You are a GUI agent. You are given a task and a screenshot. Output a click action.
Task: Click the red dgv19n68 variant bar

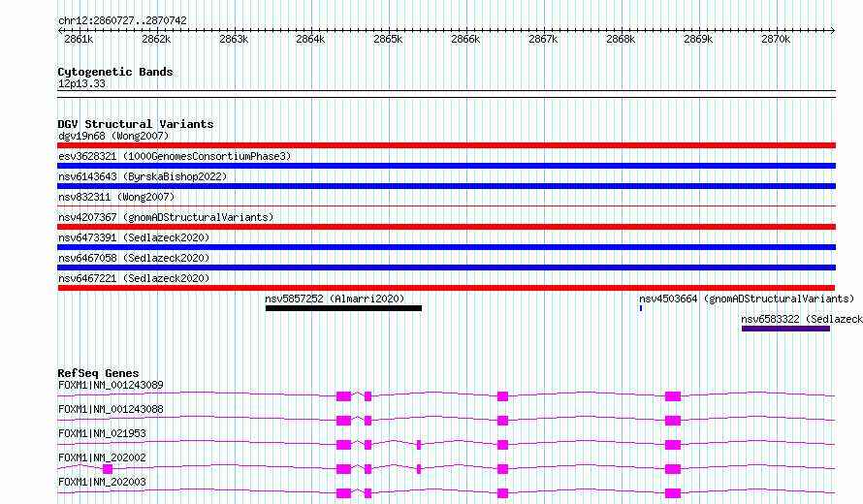[446, 145]
